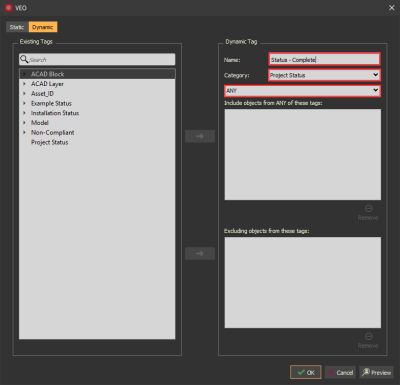Expand the Asset_ID tree node
Image resolution: width=400 pixels, height=385 pixels.
pyautogui.click(x=24, y=94)
